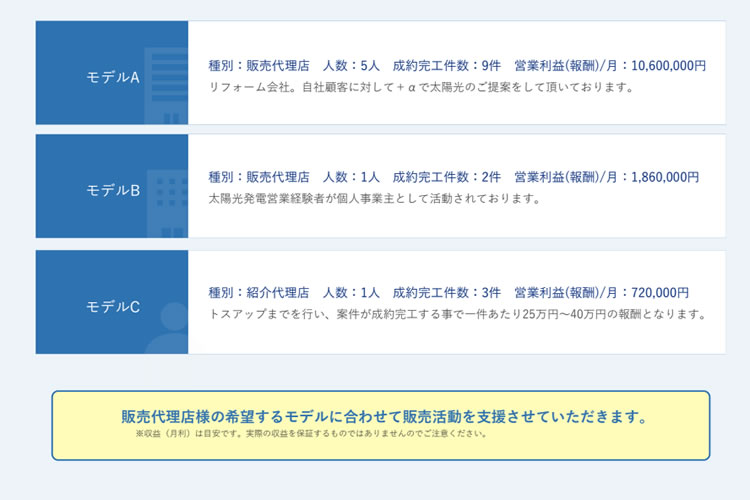The image size is (750, 500).
Task: Click 種別：紹介代理店 in the Model C card
Action: tap(259, 293)
